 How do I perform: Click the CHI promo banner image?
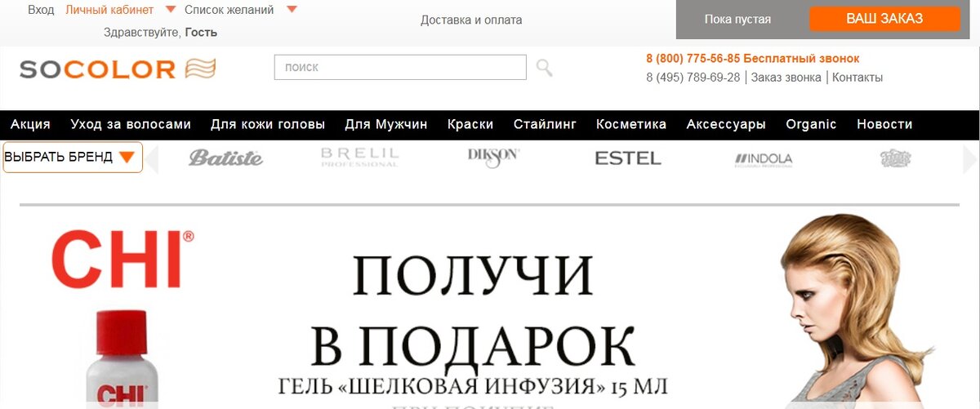[x=490, y=307]
